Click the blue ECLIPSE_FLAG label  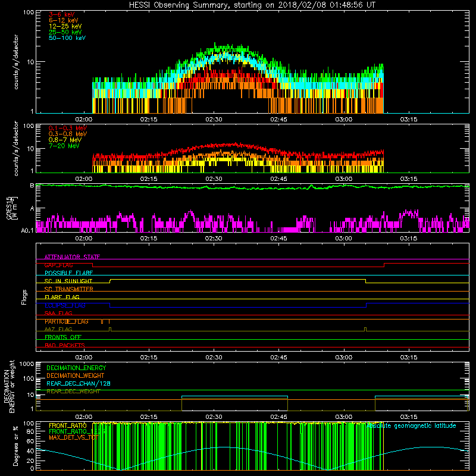tap(65, 305)
